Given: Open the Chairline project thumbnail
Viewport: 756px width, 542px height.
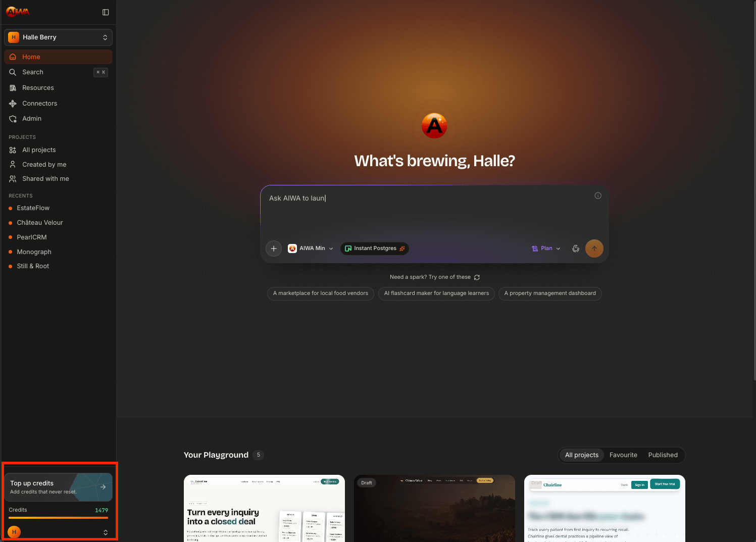Looking at the screenshot, I should [604, 508].
